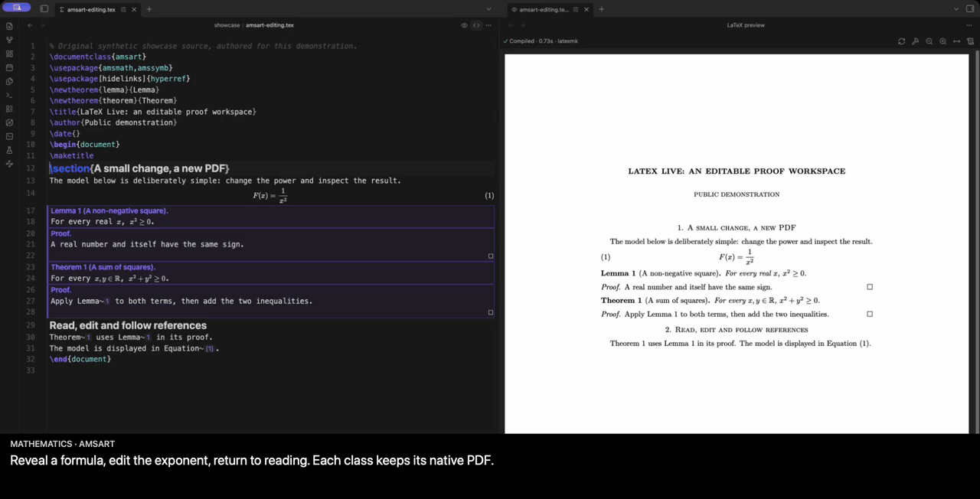Click the section heading A small change, a new PDF
Image resolution: width=980 pixels, height=499 pixels.
point(139,168)
